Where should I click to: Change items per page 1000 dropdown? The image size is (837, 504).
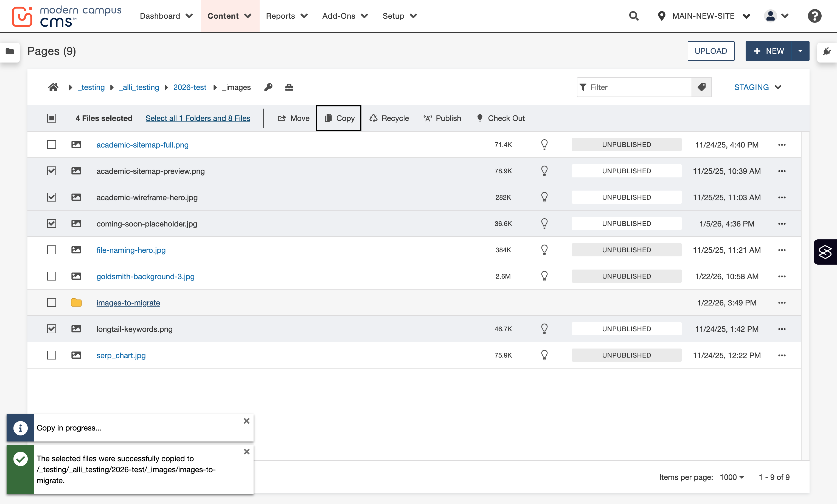tap(732, 477)
